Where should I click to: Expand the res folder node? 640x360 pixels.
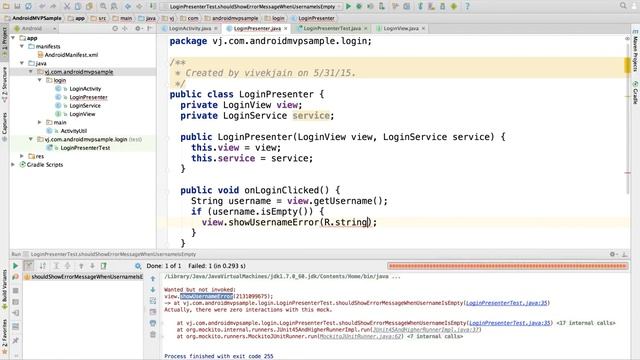click(22, 156)
